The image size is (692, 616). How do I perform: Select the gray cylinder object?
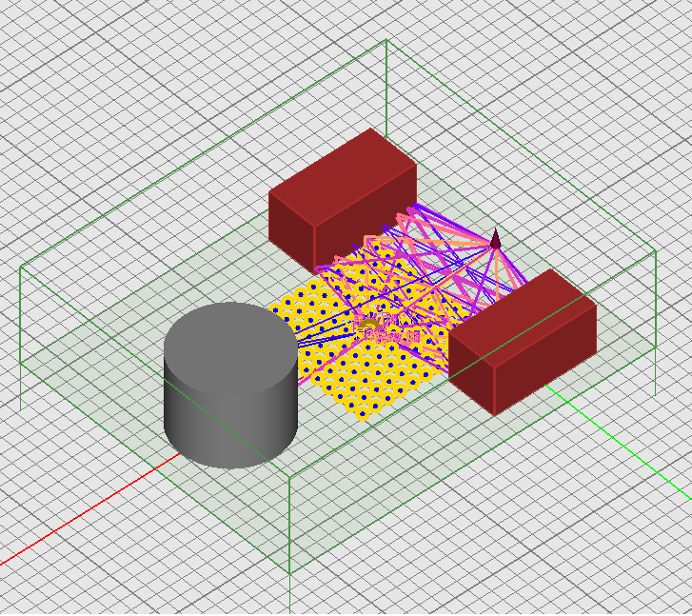230,385
